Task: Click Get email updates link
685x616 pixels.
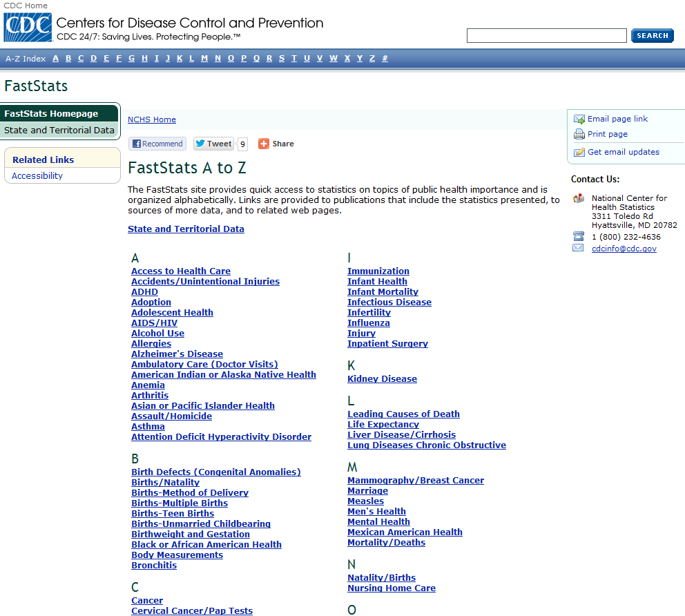Action: pos(624,152)
